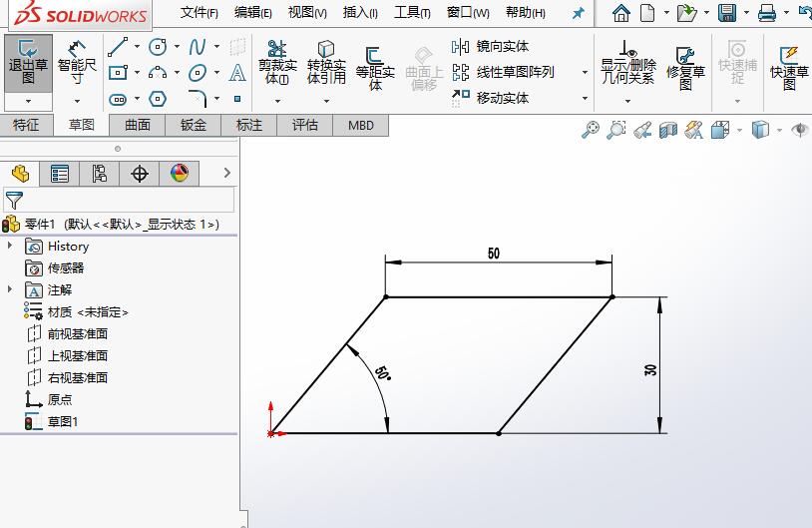Click the Section View icon
The height and width of the screenshot is (528, 812).
pyautogui.click(x=668, y=130)
